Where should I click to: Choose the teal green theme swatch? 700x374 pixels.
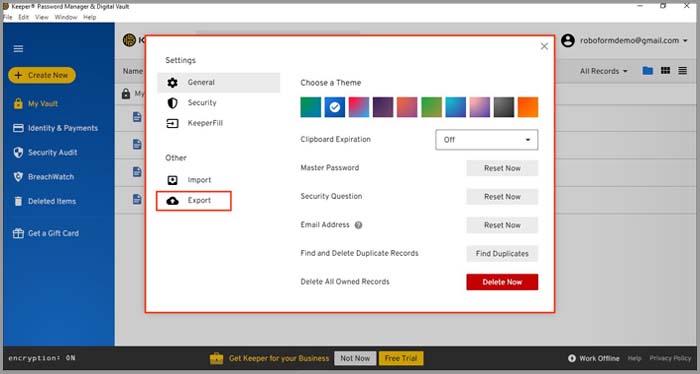tap(311, 107)
